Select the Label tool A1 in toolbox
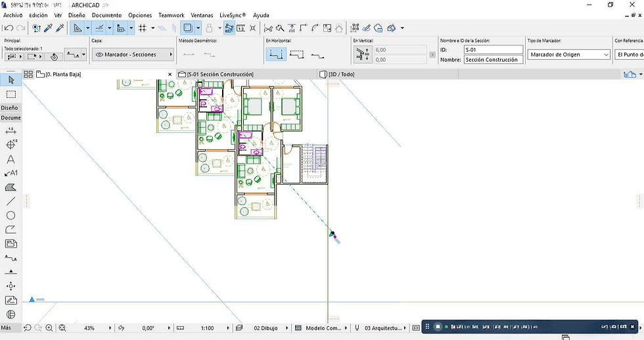The width and height of the screenshot is (644, 340). tap(11, 173)
